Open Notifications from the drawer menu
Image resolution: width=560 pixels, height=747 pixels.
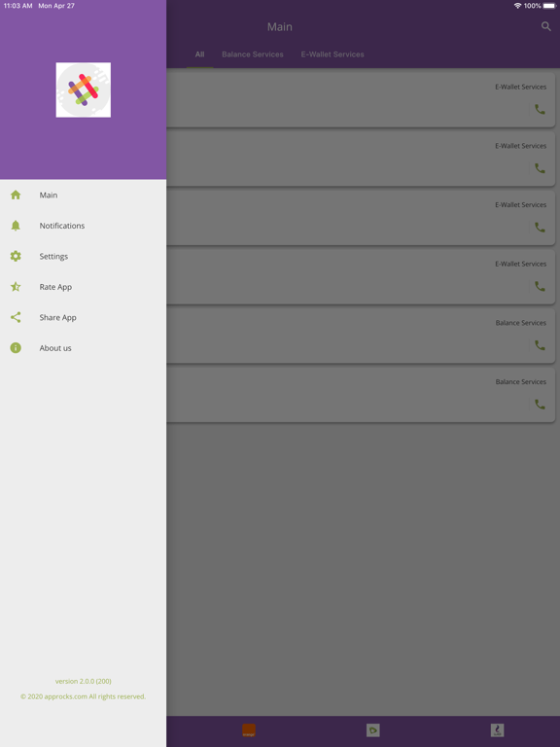62,226
